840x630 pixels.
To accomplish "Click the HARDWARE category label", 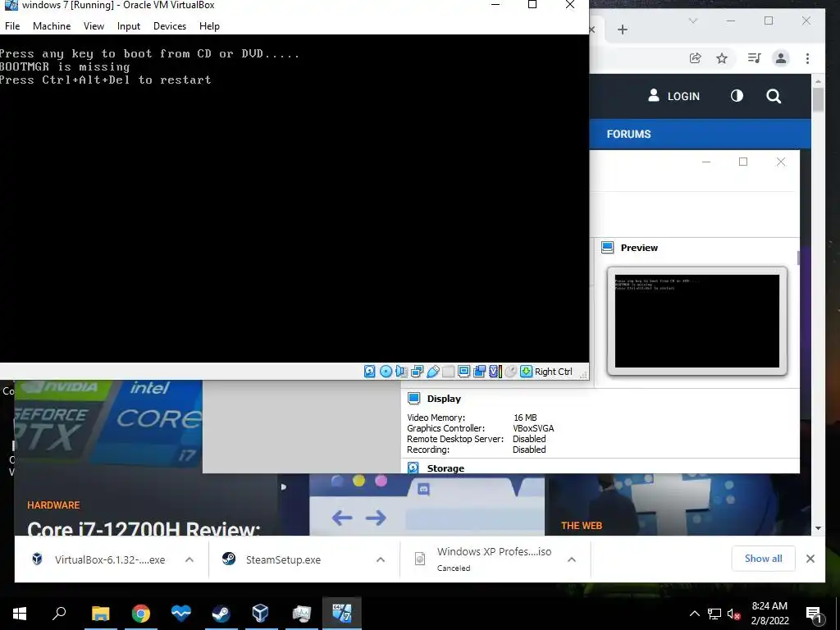I will 53,505.
